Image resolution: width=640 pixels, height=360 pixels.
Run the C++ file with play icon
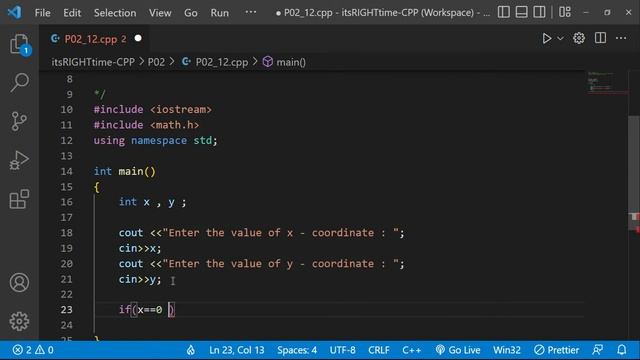(547, 38)
